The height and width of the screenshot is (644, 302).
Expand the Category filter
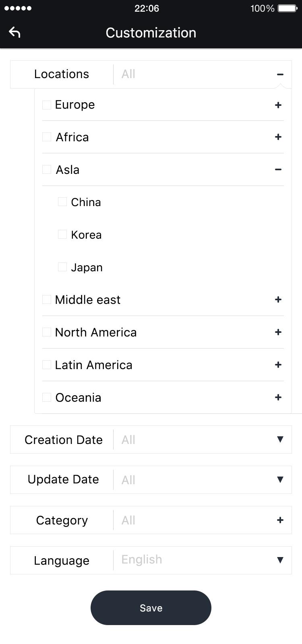pos(280,520)
